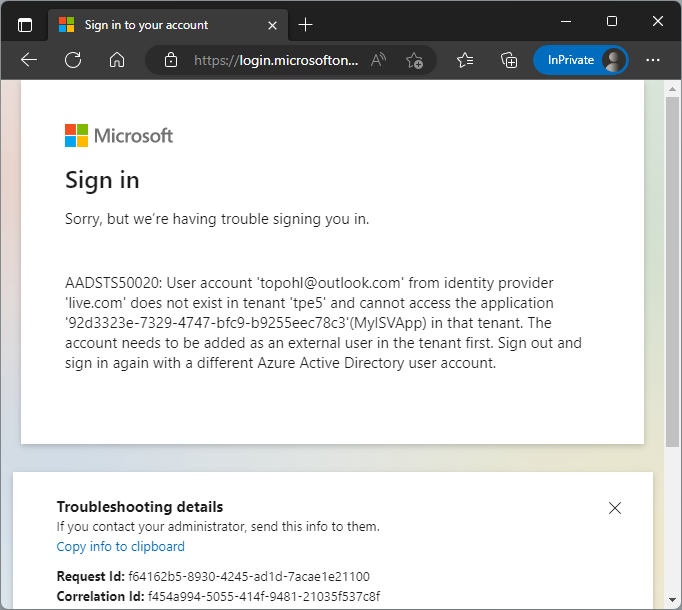Go to the Home page icon

coord(117,60)
